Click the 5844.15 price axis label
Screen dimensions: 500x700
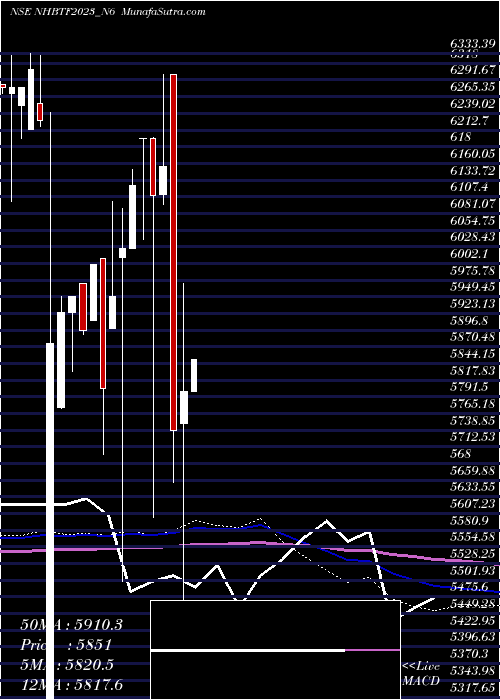click(472, 354)
